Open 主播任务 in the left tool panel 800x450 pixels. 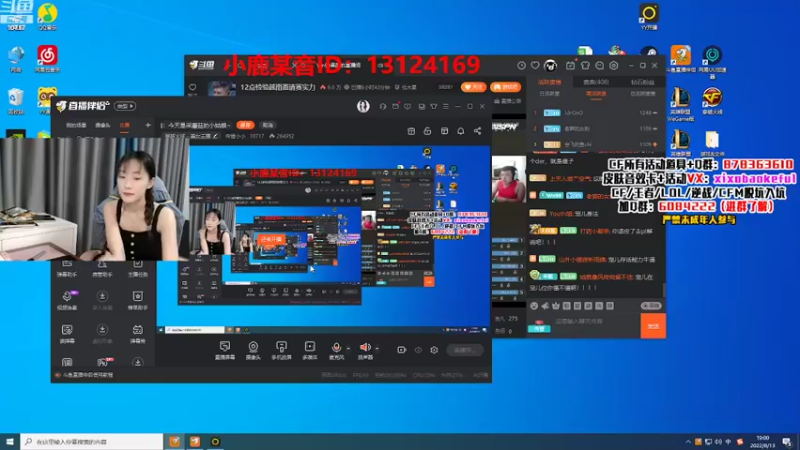137,268
